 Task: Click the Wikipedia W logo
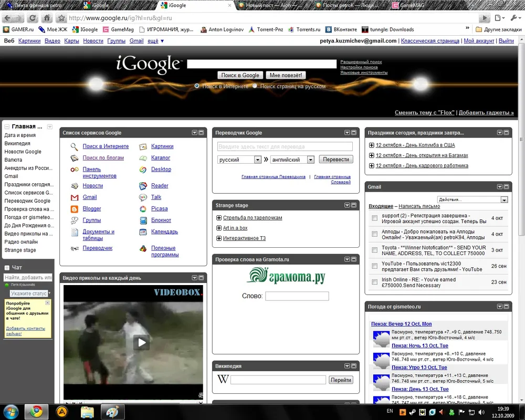[223, 380]
